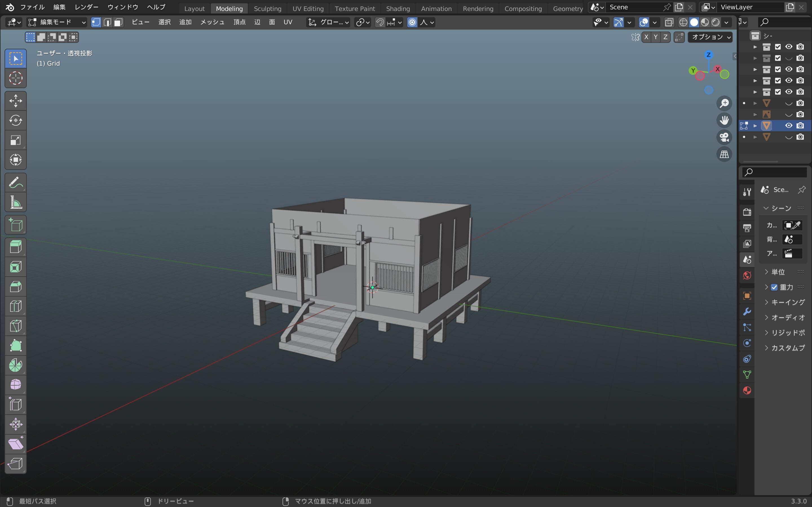
Task: Open the 選択 select menu
Action: [164, 22]
